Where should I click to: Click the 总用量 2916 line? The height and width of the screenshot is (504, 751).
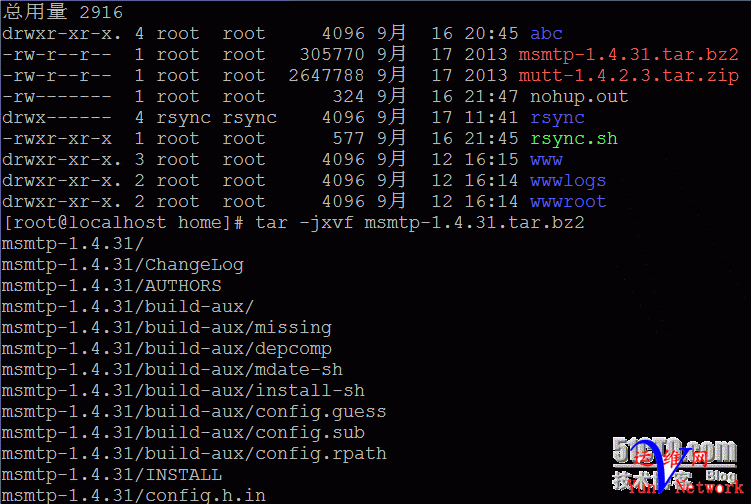pos(63,11)
